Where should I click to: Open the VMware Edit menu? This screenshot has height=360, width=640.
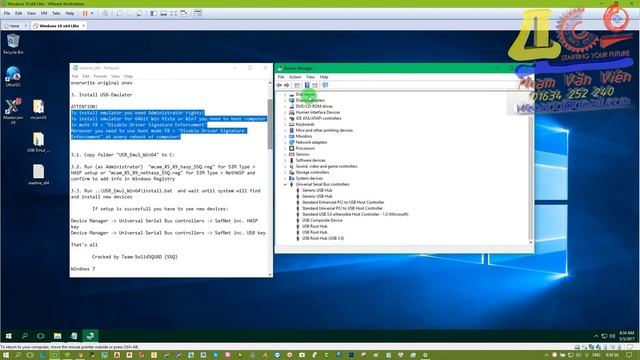(19, 13)
